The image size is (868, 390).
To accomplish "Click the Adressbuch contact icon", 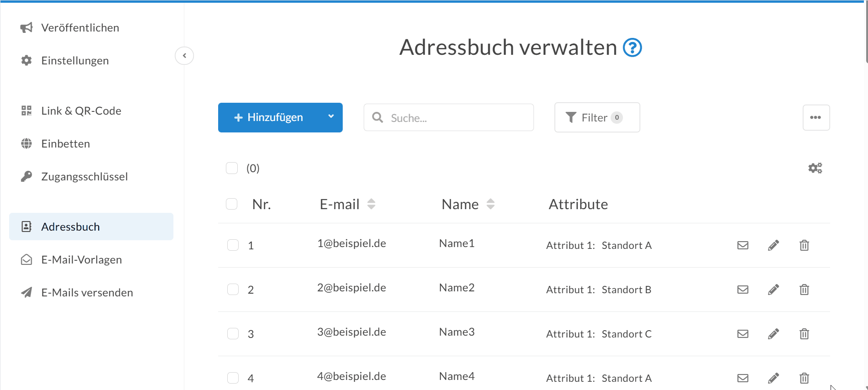I will (26, 227).
